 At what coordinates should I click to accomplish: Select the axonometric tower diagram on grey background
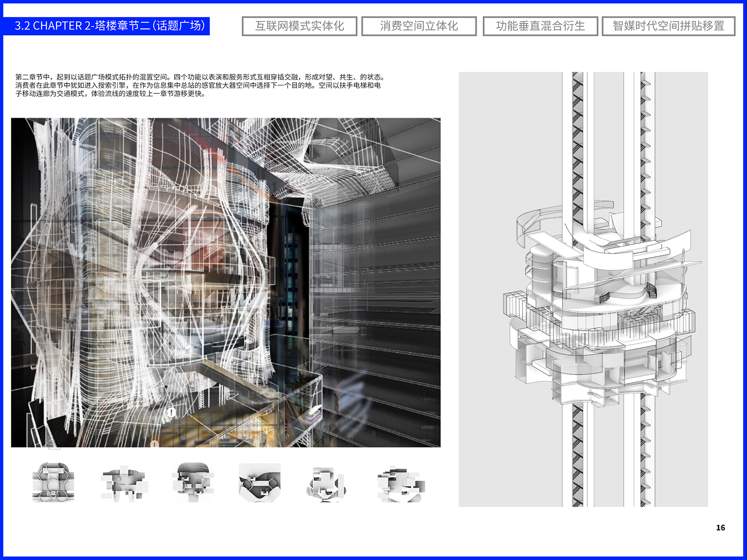click(583, 289)
